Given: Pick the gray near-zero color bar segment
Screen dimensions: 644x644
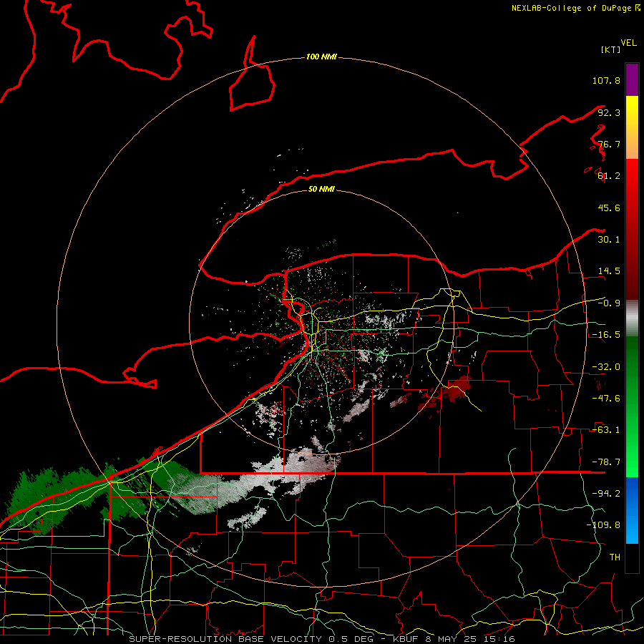Looking at the screenshot, I should click(632, 318).
